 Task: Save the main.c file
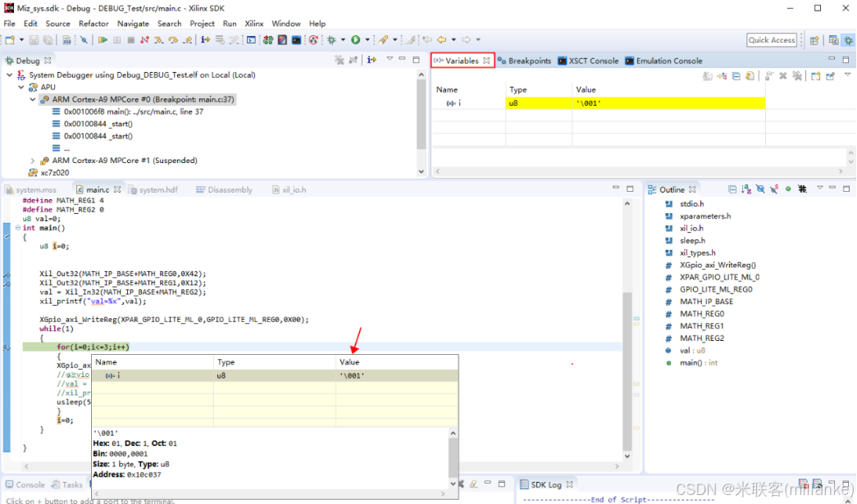point(33,39)
